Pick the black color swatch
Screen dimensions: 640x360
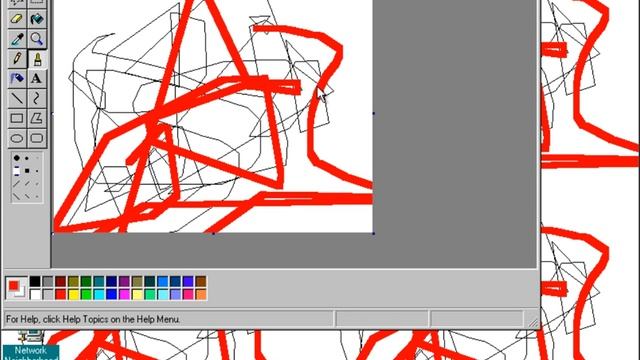click(x=35, y=281)
